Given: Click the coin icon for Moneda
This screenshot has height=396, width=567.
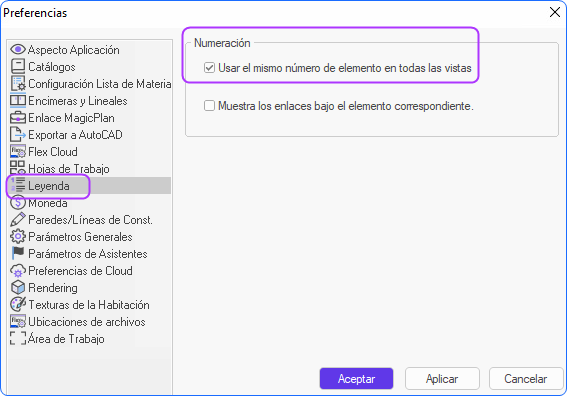Looking at the screenshot, I should pyautogui.click(x=18, y=203).
